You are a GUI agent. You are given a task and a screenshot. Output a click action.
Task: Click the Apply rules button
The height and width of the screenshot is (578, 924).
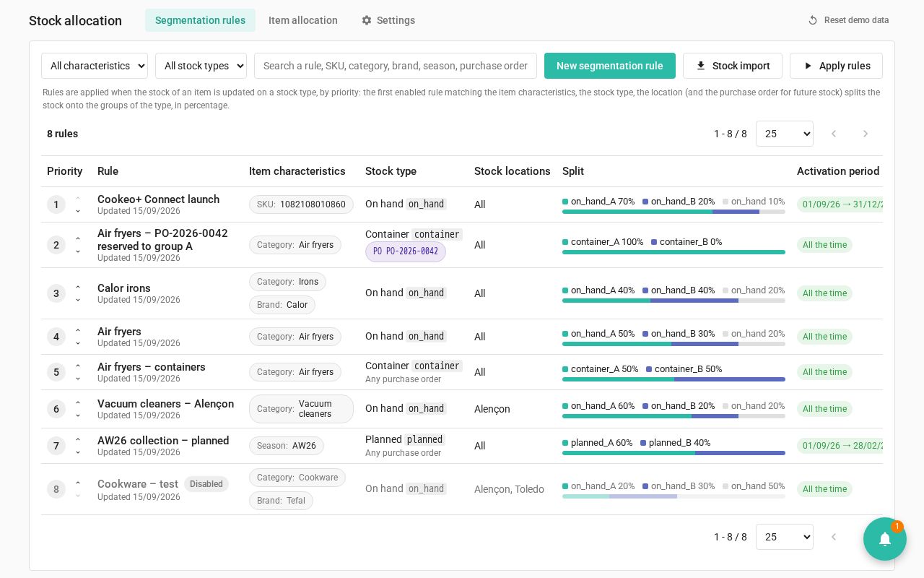coord(836,66)
